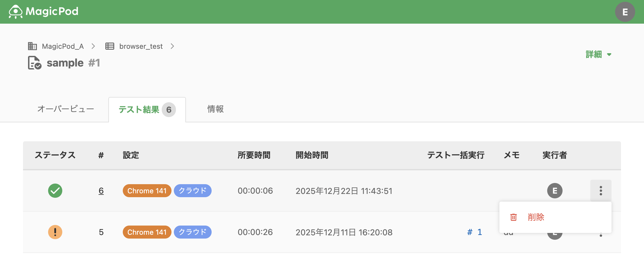Click the 00:00:06 duration cell
This screenshot has height=256, width=644.
click(255, 191)
